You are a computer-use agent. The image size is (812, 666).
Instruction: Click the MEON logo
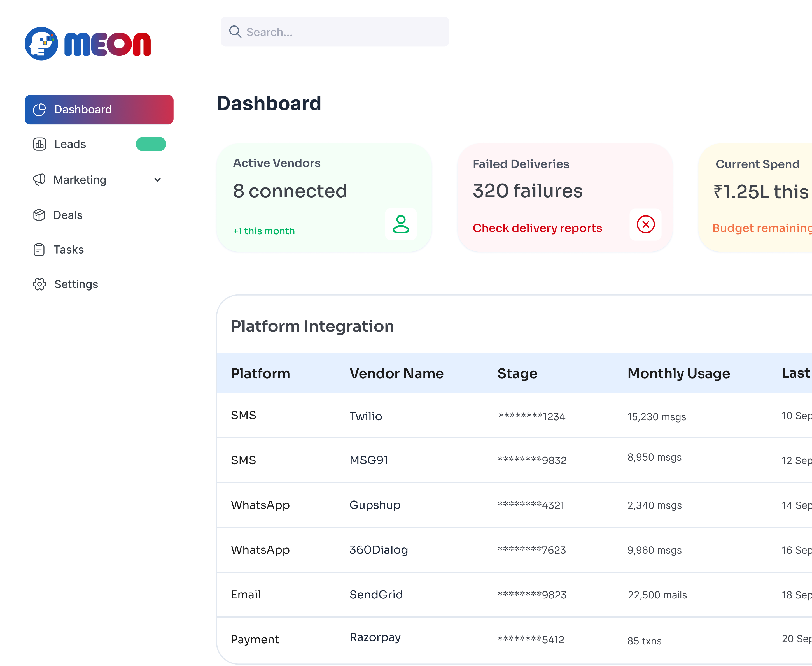[88, 44]
